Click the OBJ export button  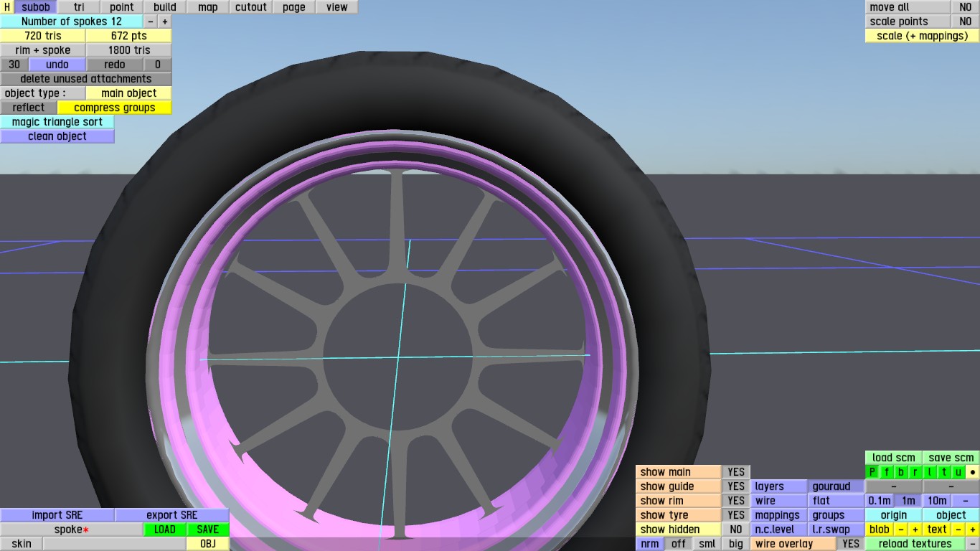click(208, 544)
